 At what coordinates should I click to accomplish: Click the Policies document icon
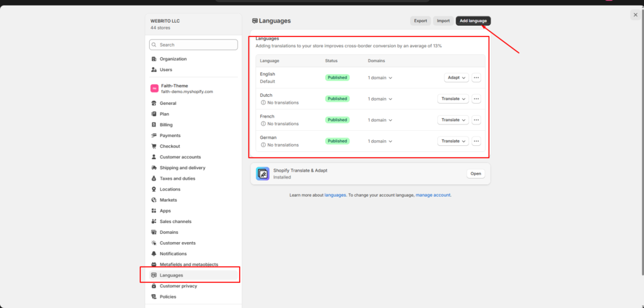click(154, 297)
